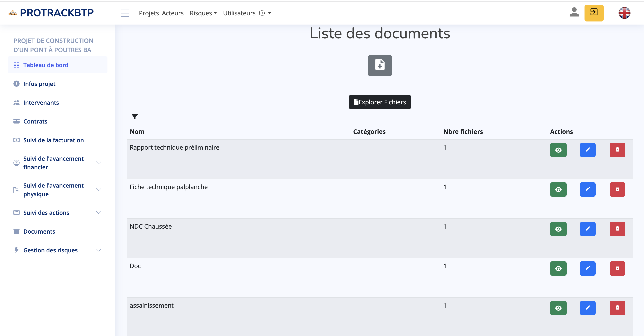Edit Fiche technique palplanche document
Screen dimensions: 644x336
click(x=588, y=189)
